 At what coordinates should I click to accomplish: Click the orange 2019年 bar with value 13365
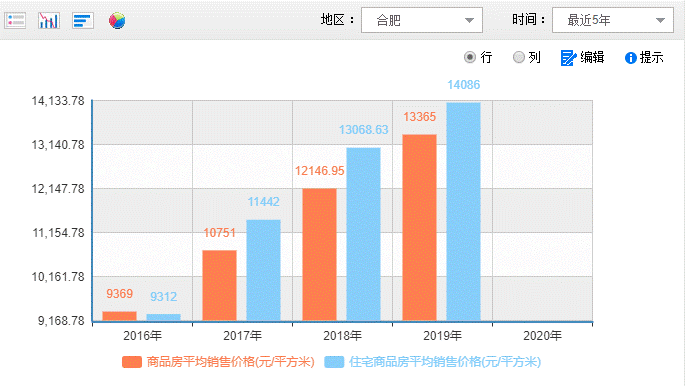pyautogui.click(x=419, y=227)
